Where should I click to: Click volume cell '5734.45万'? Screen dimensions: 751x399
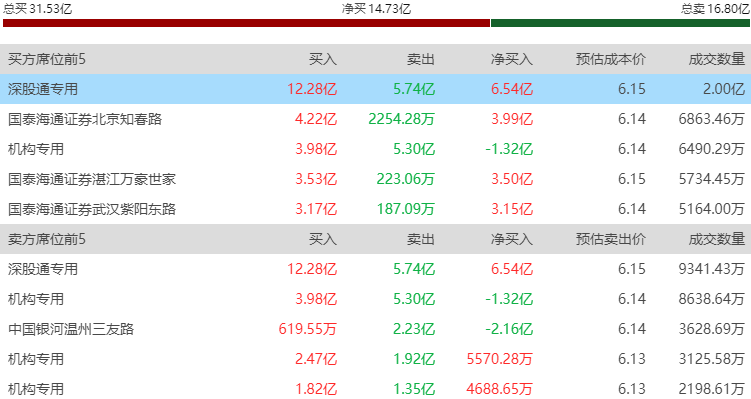click(x=712, y=179)
